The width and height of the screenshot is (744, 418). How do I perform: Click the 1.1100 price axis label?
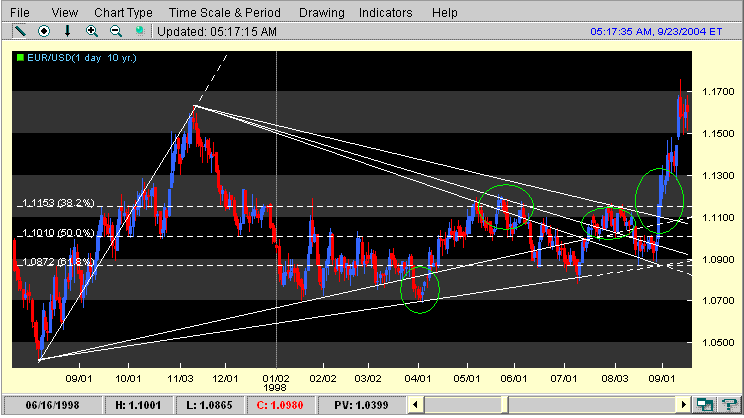tap(718, 218)
